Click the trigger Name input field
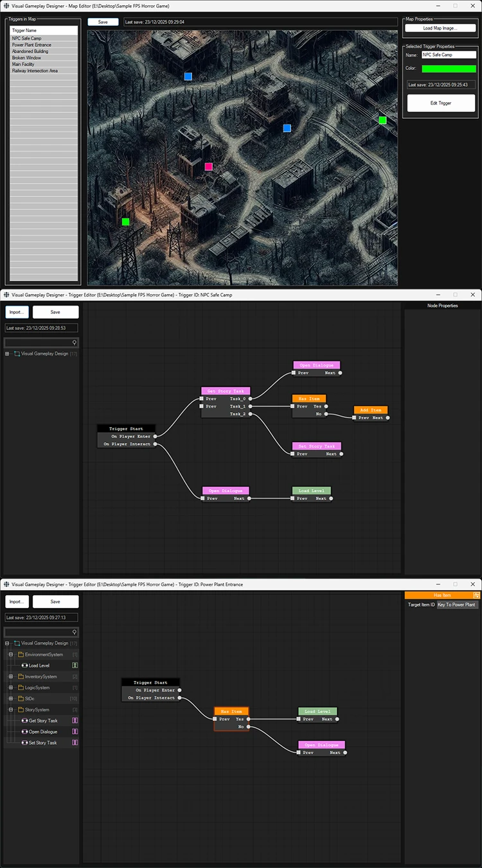The height and width of the screenshot is (868, 482). 449,55
